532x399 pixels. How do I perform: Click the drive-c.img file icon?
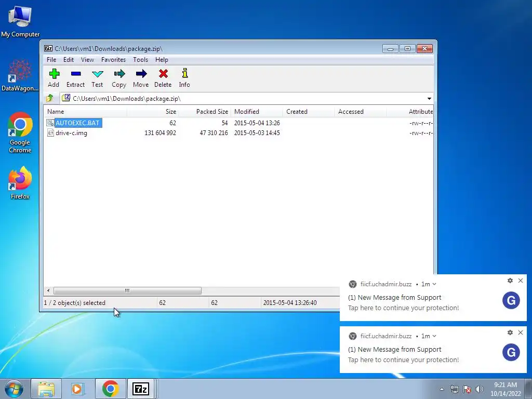click(50, 132)
